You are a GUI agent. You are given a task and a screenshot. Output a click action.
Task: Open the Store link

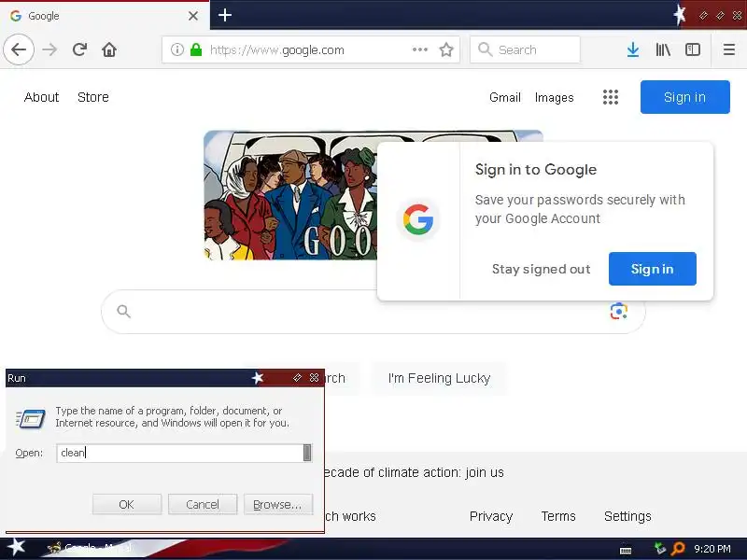point(92,97)
